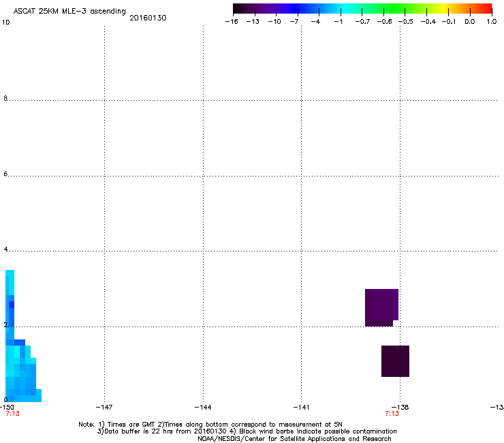
Task: Select the -10 color scale label
Action: [x=274, y=22]
